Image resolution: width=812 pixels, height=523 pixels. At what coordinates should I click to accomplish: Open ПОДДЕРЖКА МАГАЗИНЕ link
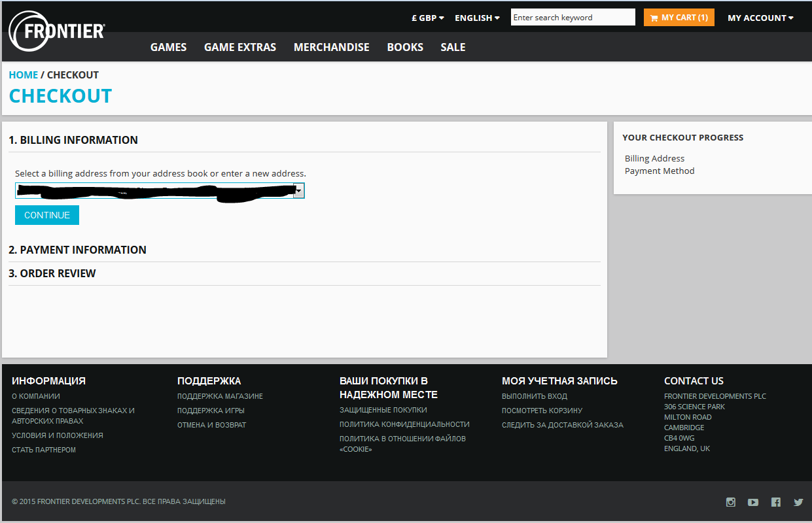pyautogui.click(x=220, y=396)
